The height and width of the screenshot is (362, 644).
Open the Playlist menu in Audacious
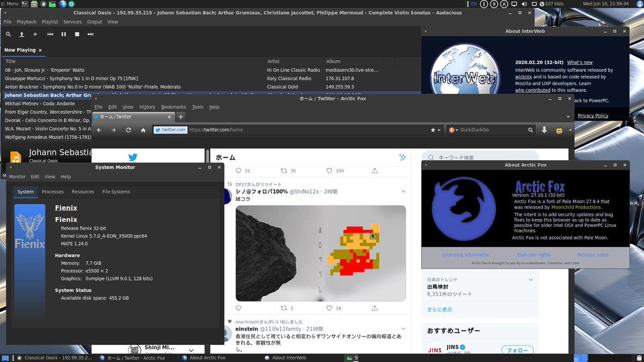[x=50, y=22]
